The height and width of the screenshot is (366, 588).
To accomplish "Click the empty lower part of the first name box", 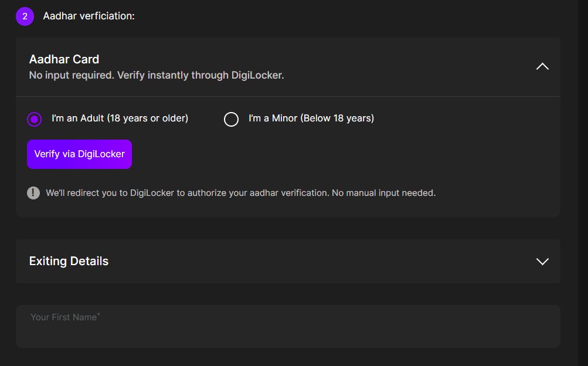I will coord(287,337).
